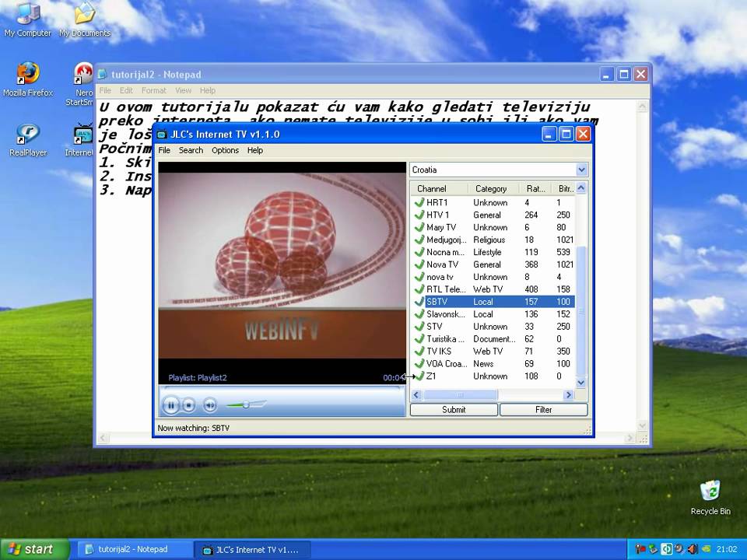Open the Search menu in Internet TV
747x560 pixels.
coord(191,150)
